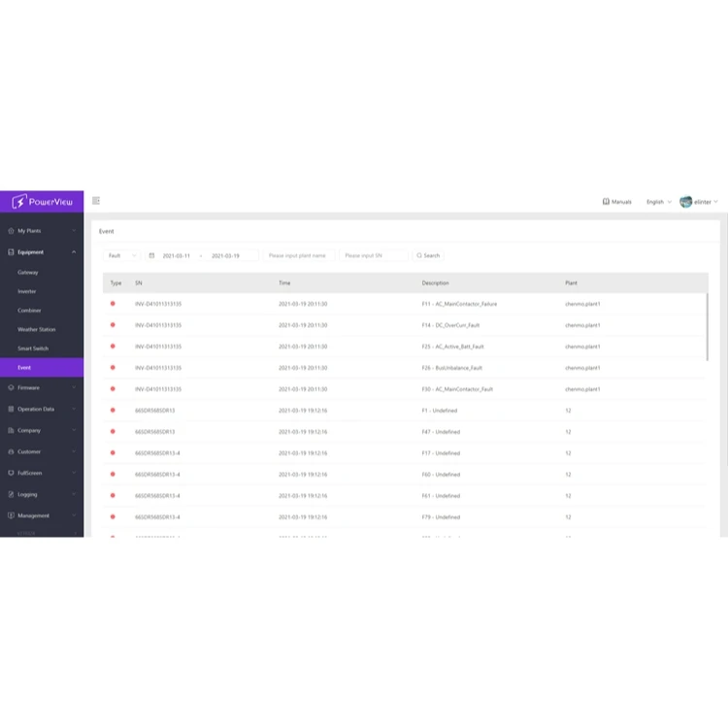Click red fault dot for F79 row
728x728 pixels.
pos(113,516)
